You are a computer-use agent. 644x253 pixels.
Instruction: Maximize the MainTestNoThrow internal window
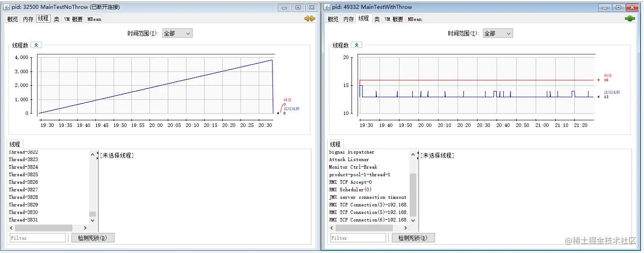tap(298, 7)
